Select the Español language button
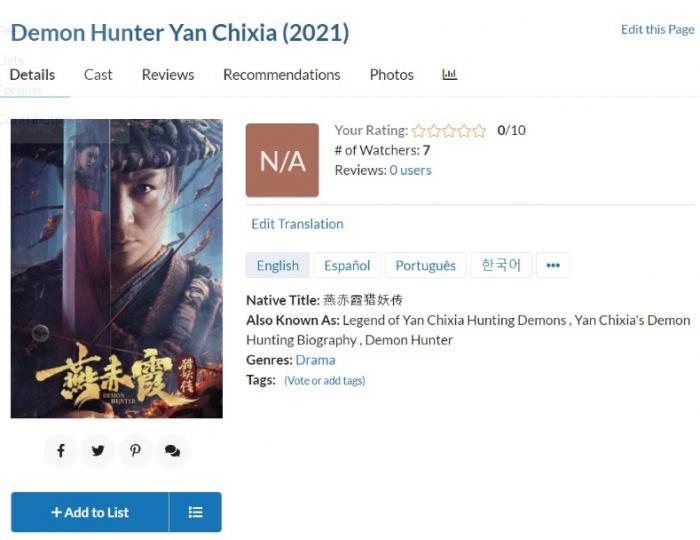Viewport: 700px width, 540px height. [347, 265]
